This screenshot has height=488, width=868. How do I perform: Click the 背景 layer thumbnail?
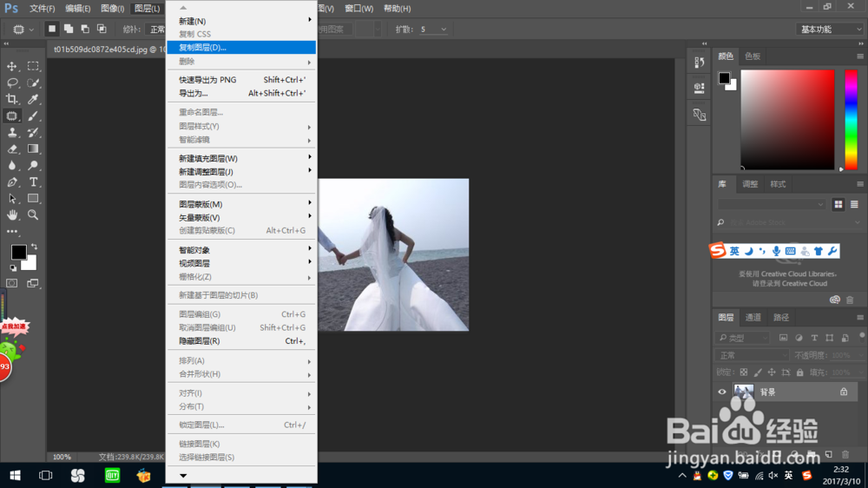(x=744, y=392)
